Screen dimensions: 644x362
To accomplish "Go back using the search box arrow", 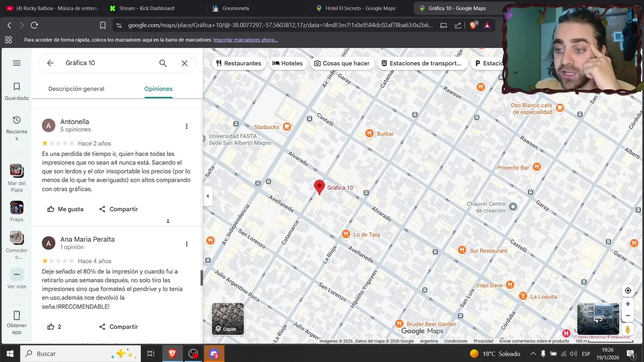I will 50,63.
